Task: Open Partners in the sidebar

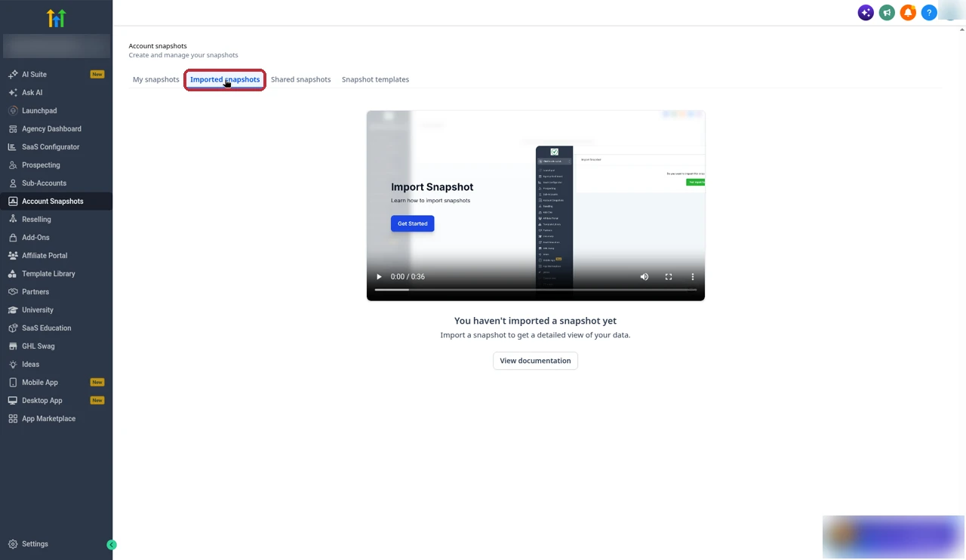Action: [x=56, y=292]
